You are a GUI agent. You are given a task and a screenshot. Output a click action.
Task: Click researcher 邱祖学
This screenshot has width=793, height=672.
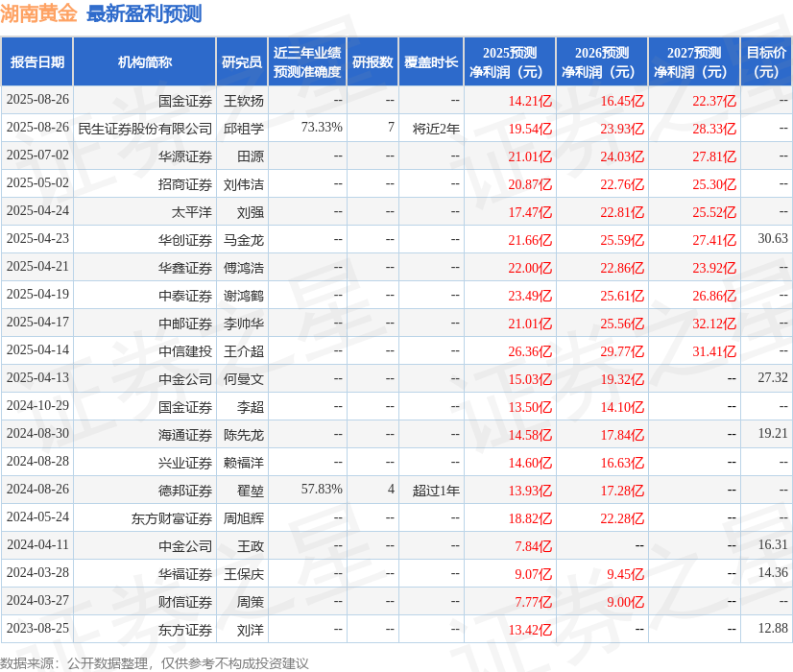[244, 129]
